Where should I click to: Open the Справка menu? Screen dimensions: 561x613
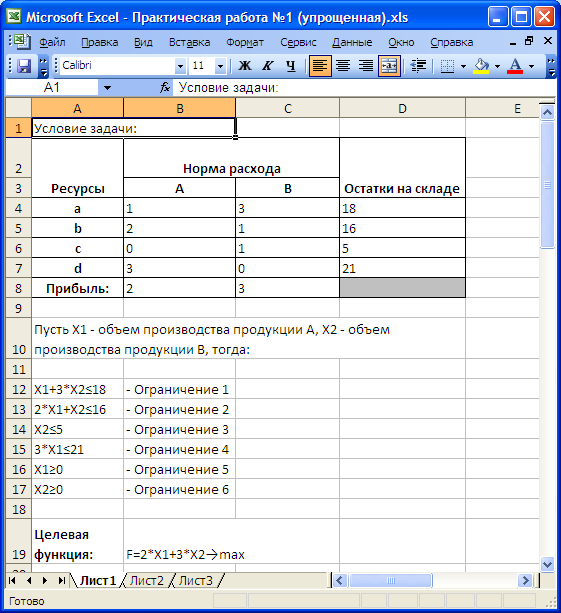(x=452, y=42)
